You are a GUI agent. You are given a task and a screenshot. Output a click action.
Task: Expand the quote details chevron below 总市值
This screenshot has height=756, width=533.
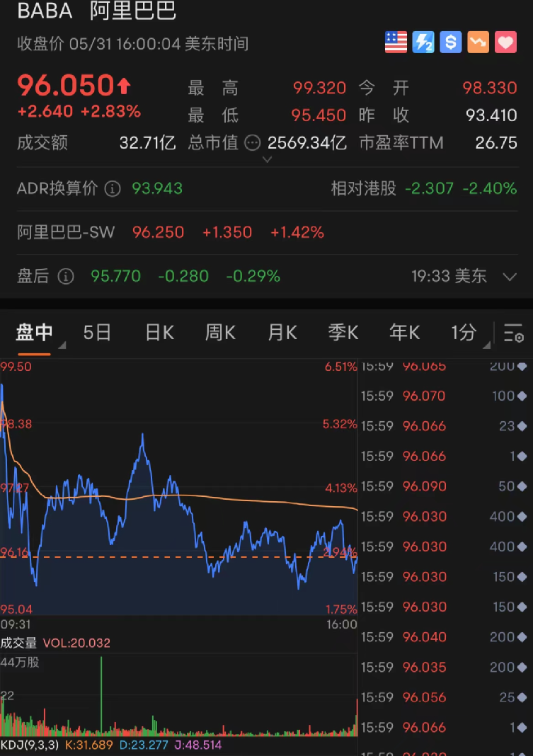(x=267, y=159)
